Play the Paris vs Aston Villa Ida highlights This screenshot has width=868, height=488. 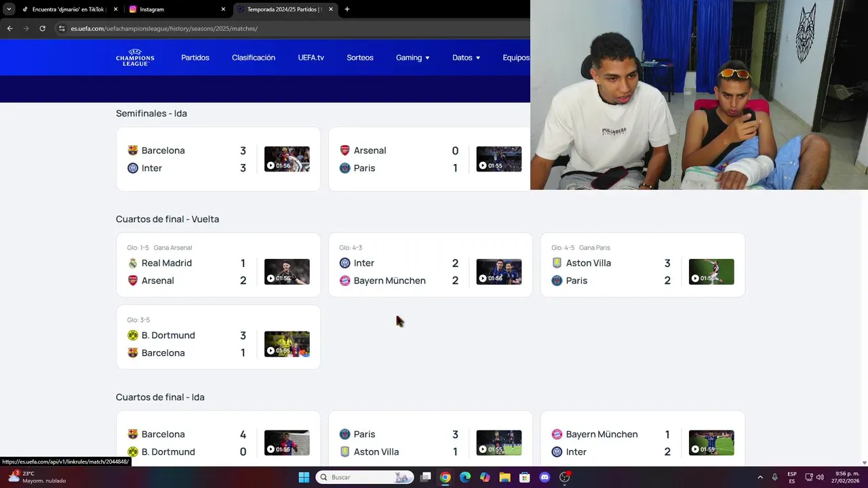[x=499, y=443]
